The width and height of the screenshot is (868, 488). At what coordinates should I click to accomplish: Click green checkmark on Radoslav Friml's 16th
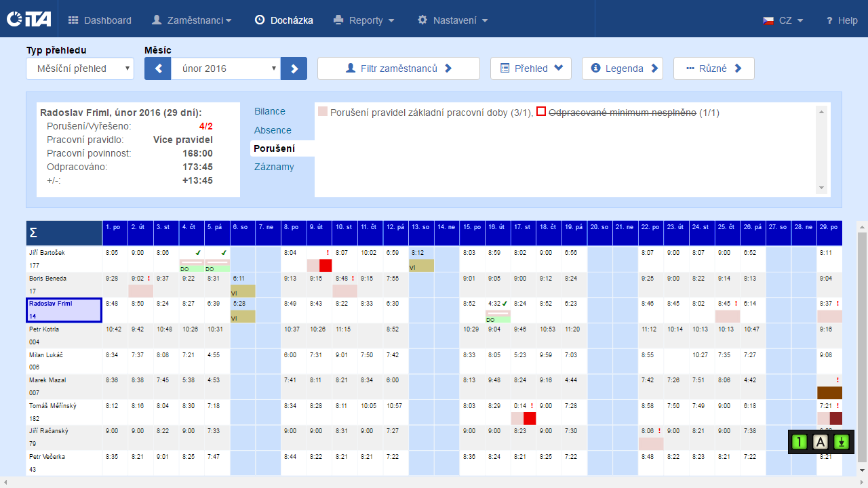[505, 304]
